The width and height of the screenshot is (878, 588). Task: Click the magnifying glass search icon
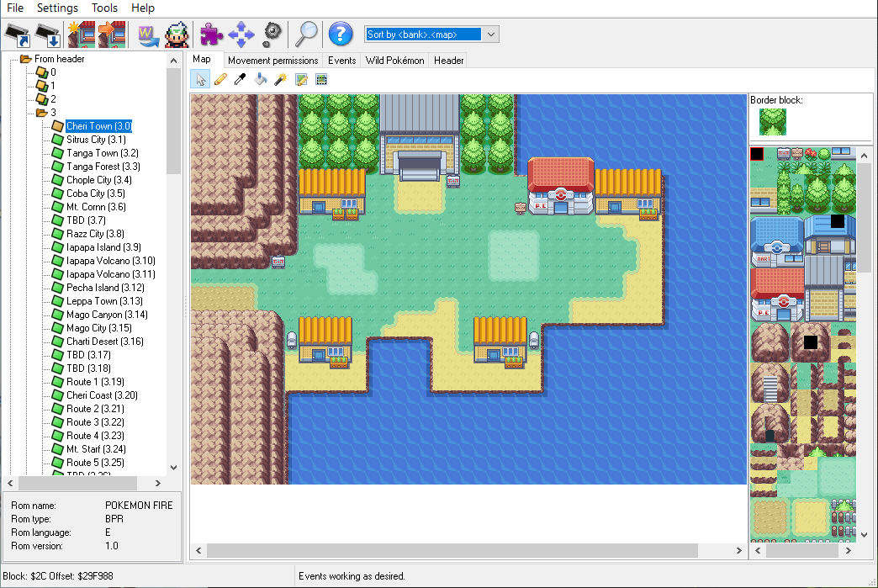307,34
